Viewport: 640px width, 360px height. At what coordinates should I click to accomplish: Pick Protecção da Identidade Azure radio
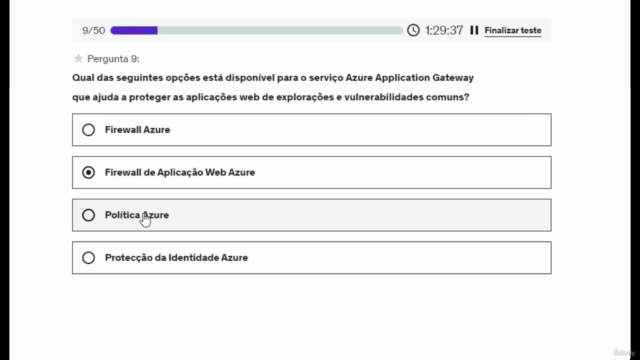coord(88,258)
